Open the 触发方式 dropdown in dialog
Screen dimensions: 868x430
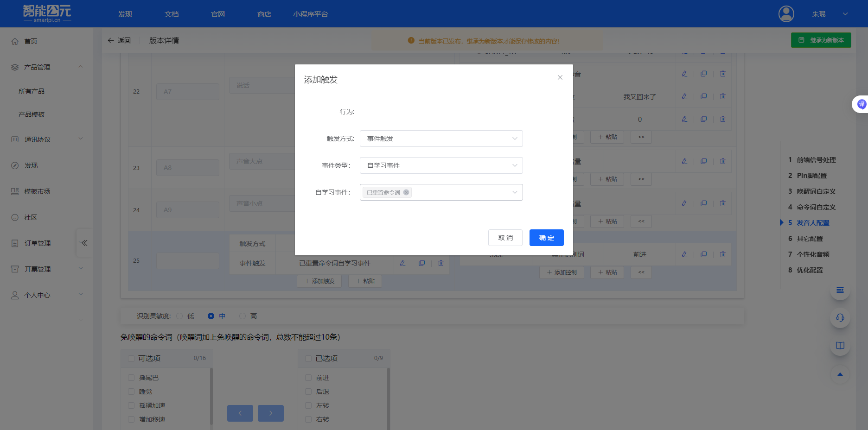tap(440, 138)
